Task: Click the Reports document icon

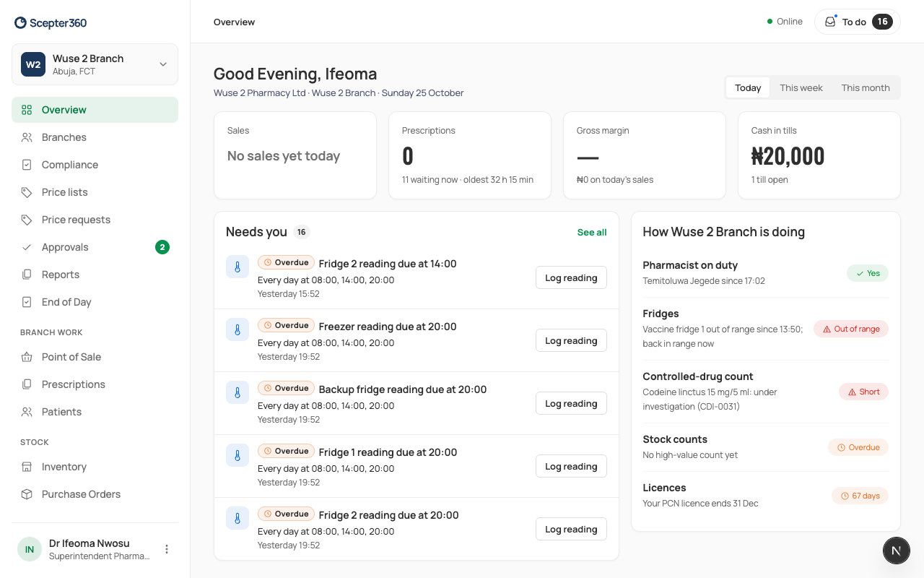Action: (x=27, y=275)
